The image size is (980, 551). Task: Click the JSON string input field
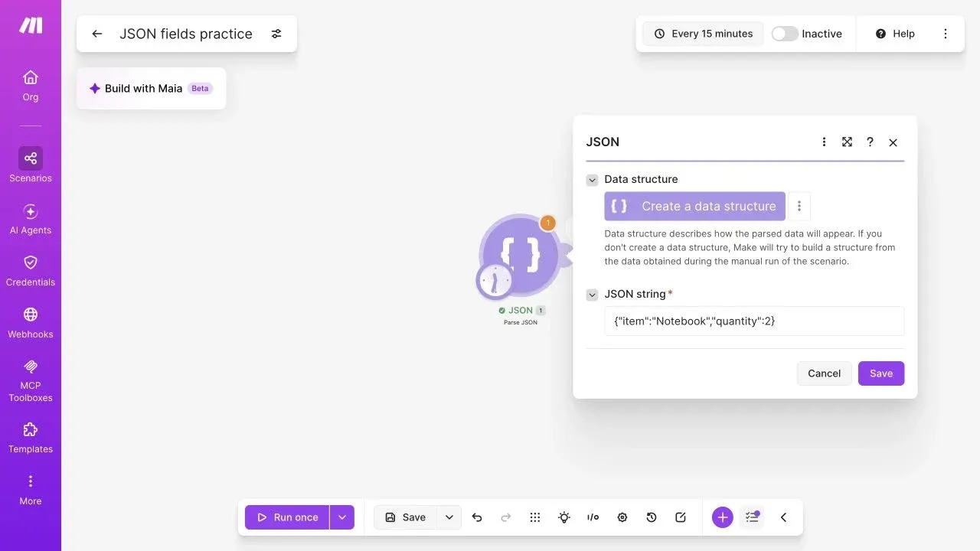pos(754,321)
